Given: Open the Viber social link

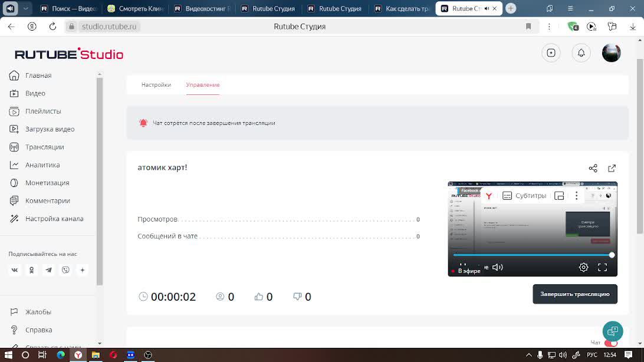Looking at the screenshot, I should click(x=65, y=270).
